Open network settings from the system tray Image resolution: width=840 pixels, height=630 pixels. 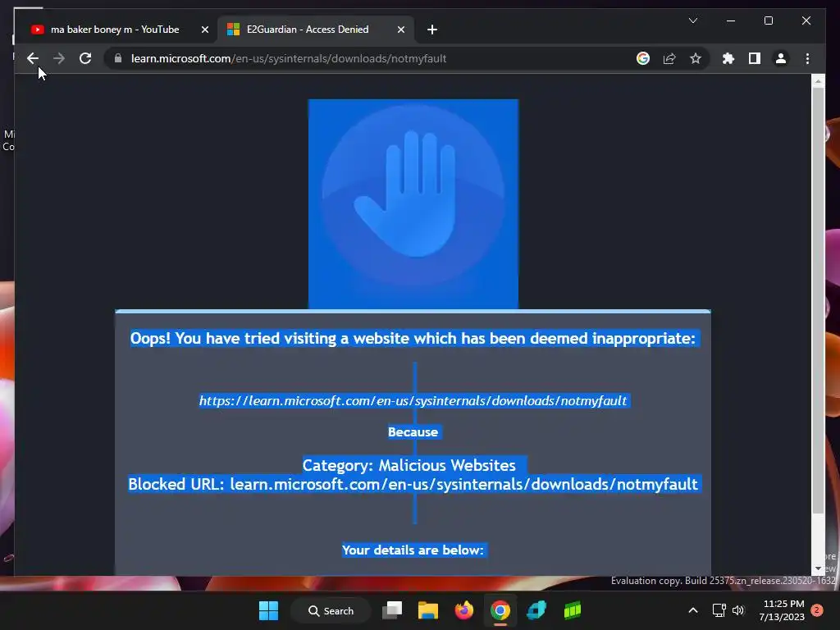tap(719, 610)
